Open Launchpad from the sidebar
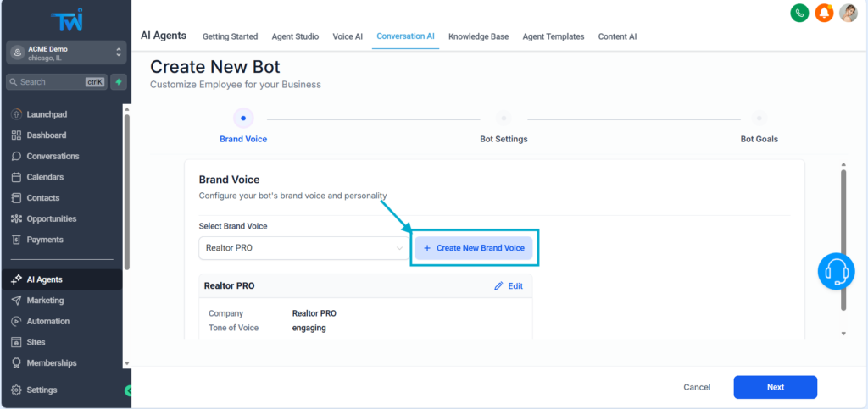The image size is (868, 409). [47, 114]
